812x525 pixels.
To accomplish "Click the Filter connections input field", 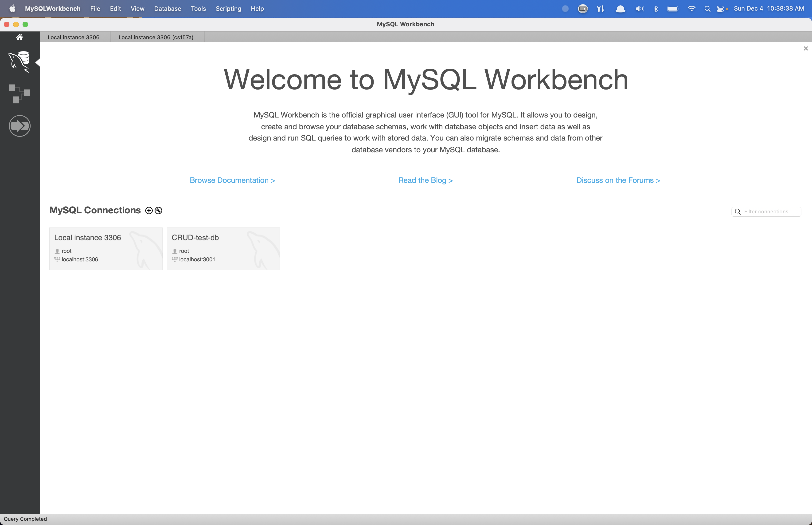I will [770, 211].
